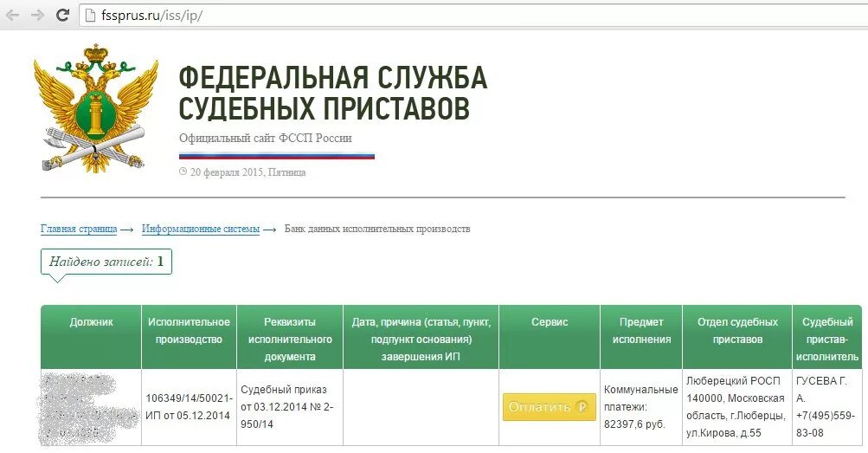Image resolution: width=868 pixels, height=453 pixels.
Task: Go forward using the browser forward arrow
Action: [x=37, y=15]
